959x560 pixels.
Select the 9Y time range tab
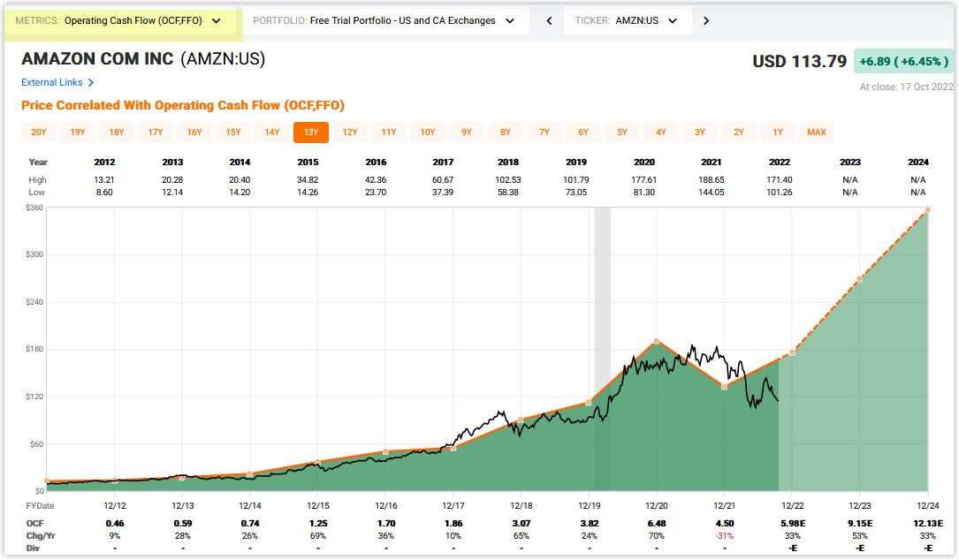pos(467,132)
